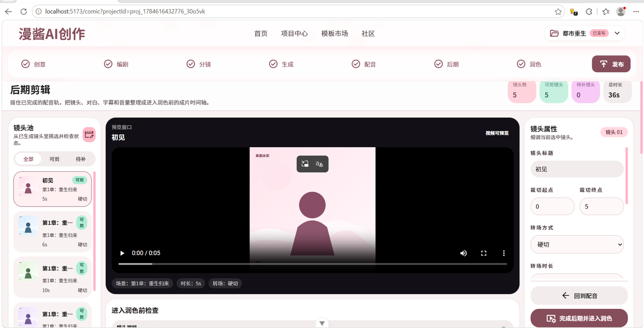Open the video more-options menu
Image resolution: width=644 pixels, height=328 pixels.
[504, 253]
